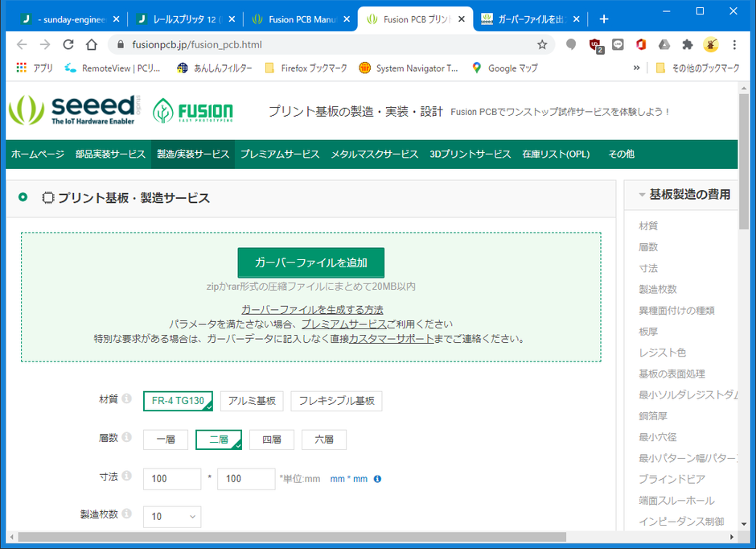This screenshot has width=756, height=549.
Task: Click the mm * mm unit link
Action: (x=348, y=479)
